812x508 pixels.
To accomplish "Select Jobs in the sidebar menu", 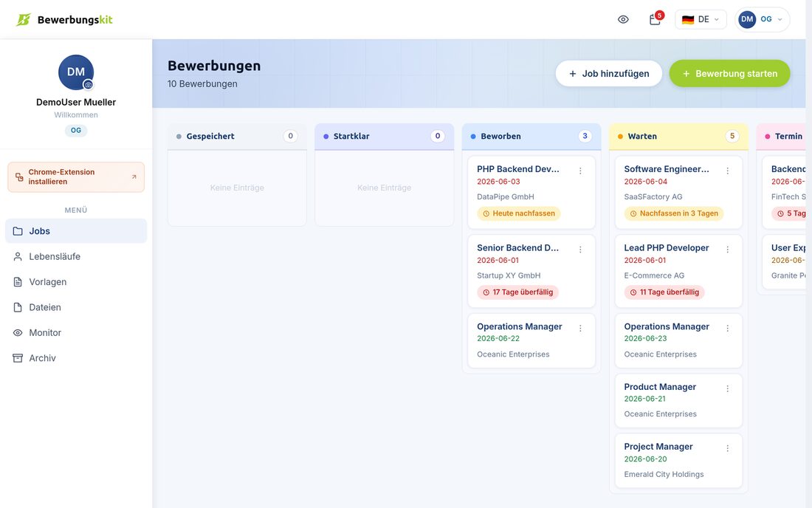I will pyautogui.click(x=75, y=231).
